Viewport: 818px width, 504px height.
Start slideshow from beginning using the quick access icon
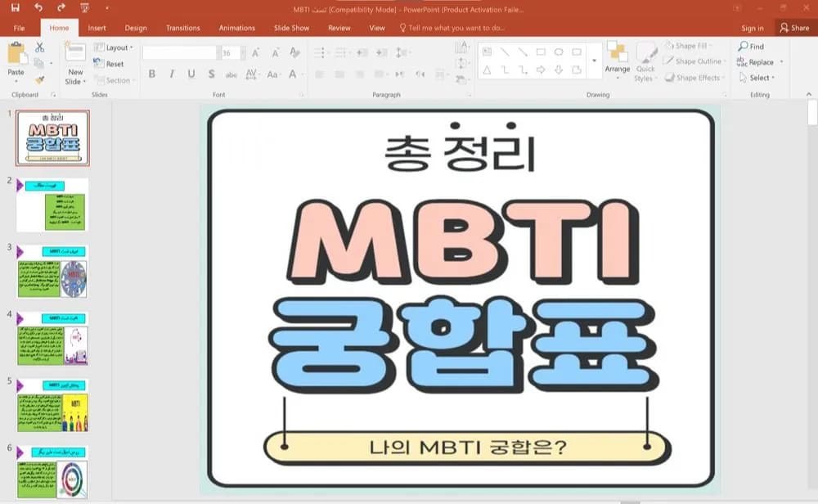[x=84, y=8]
